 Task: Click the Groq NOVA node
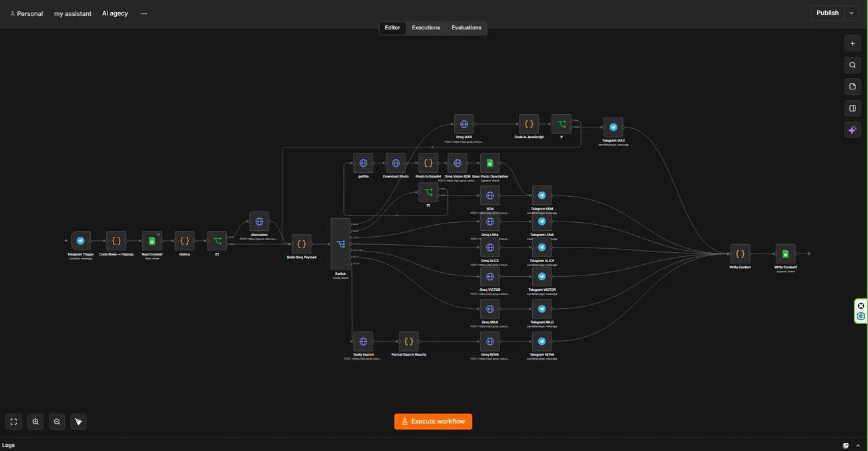(489, 342)
